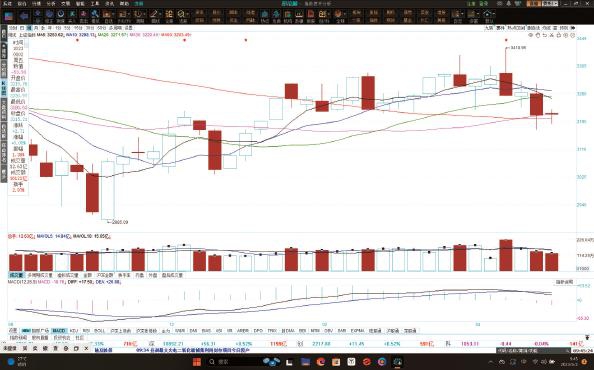Open the 工具 menu
Image resolution: width=594 pixels, height=370 pixels.
[95, 3]
